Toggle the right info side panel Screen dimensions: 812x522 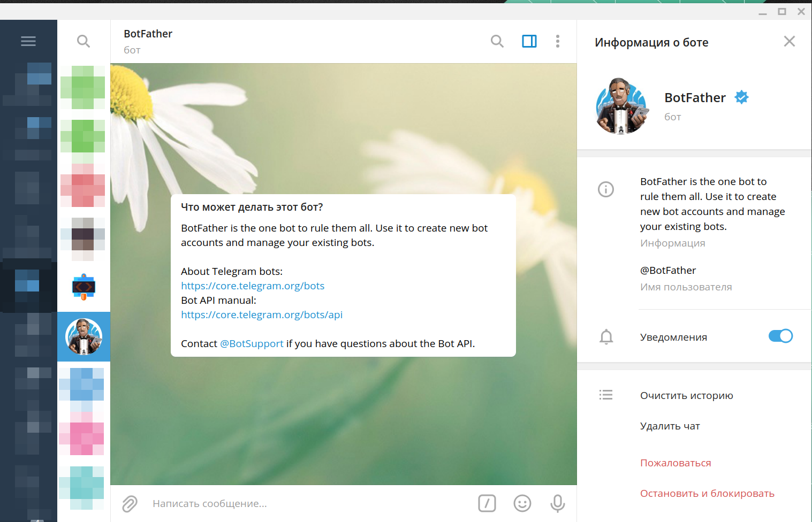tap(529, 41)
